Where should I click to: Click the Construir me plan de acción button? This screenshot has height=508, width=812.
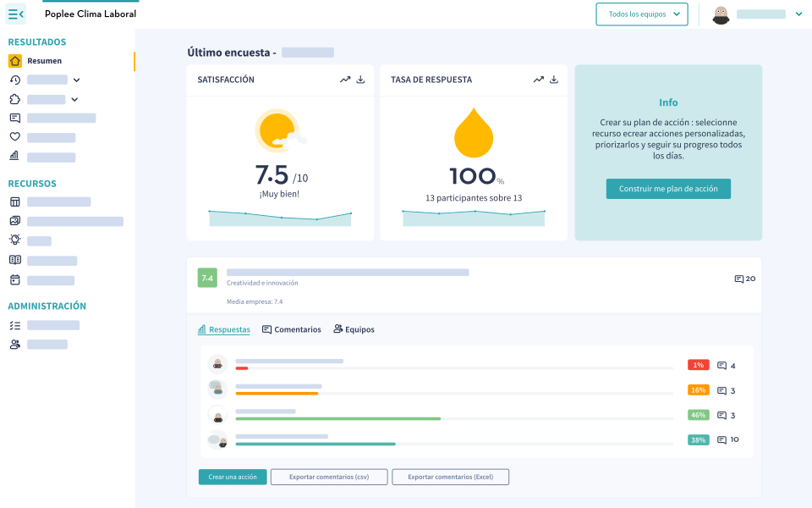pyautogui.click(x=668, y=189)
